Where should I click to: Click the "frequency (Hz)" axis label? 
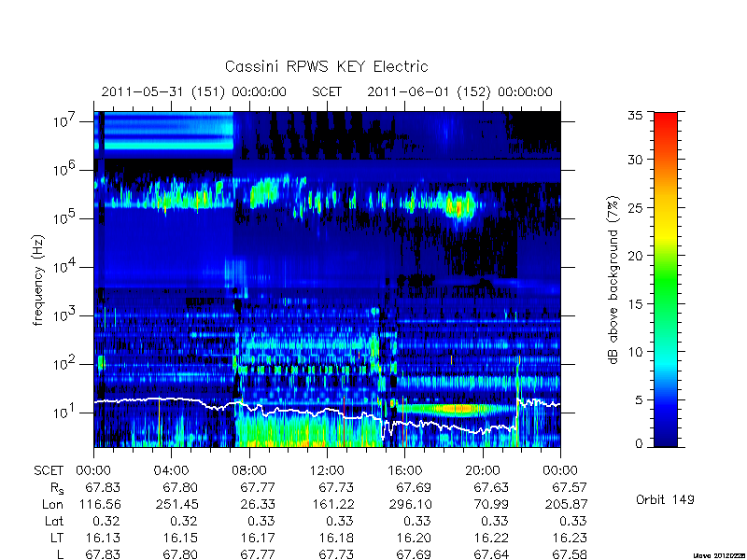(x=38, y=280)
